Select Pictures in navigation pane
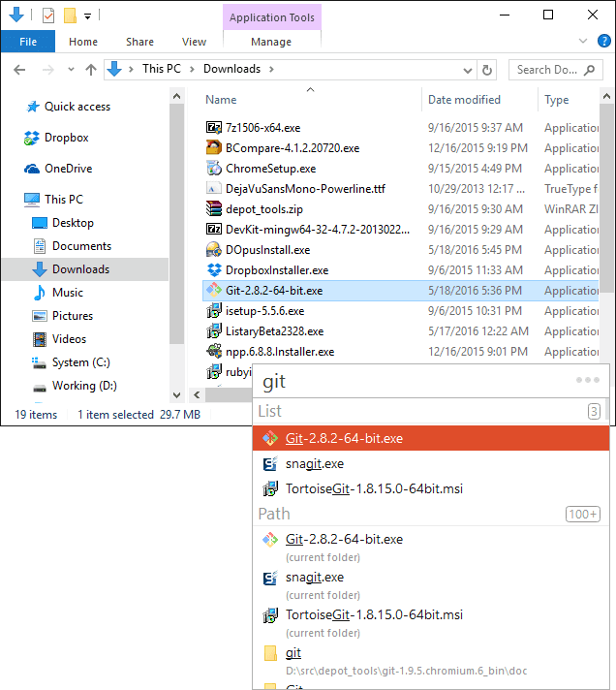The width and height of the screenshot is (616, 690). click(x=73, y=316)
